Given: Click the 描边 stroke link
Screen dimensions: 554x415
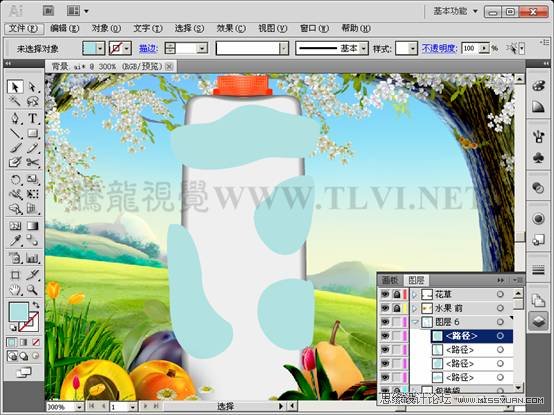Looking at the screenshot, I should tap(148, 48).
